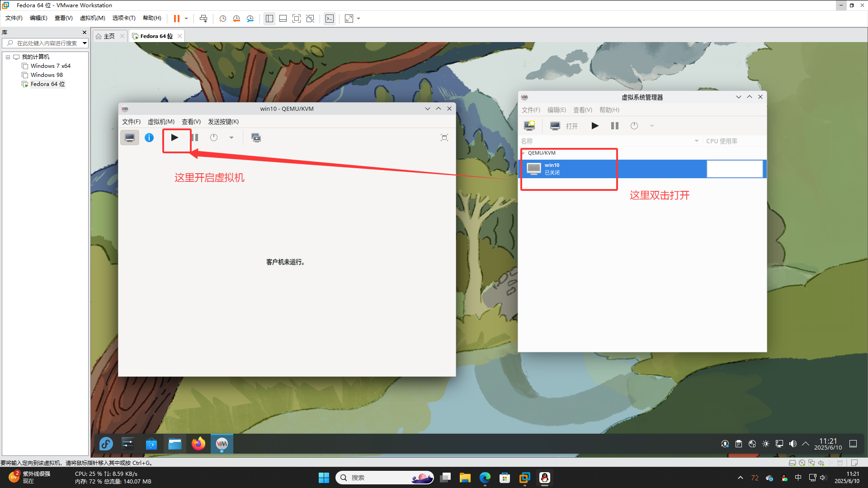Select Windows 7 x64 in library

tap(50, 66)
